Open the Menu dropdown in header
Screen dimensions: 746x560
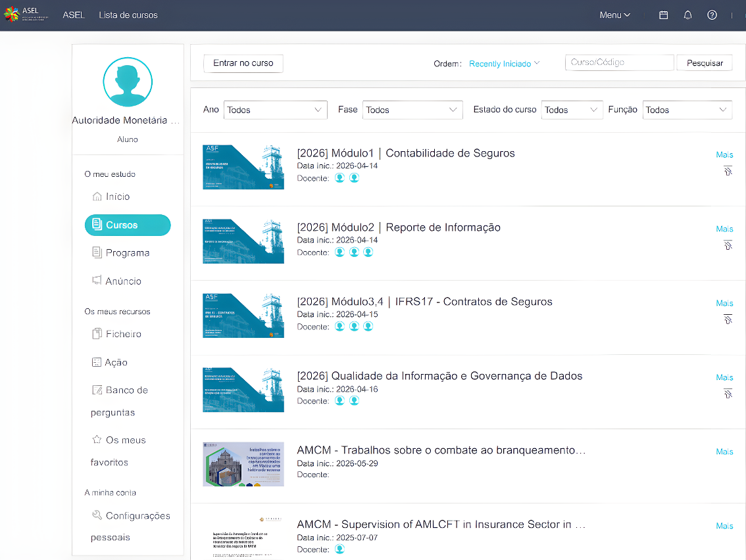(614, 15)
